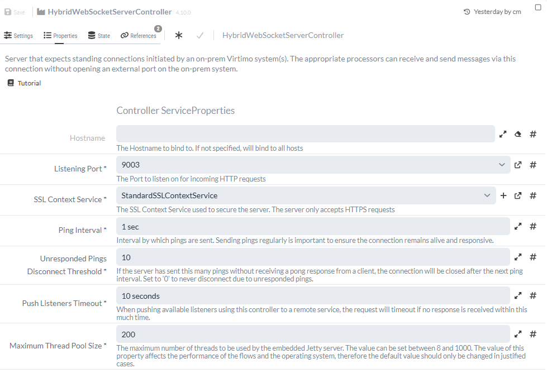
Task: Click the hash icon for Listening Port
Action: [532, 165]
